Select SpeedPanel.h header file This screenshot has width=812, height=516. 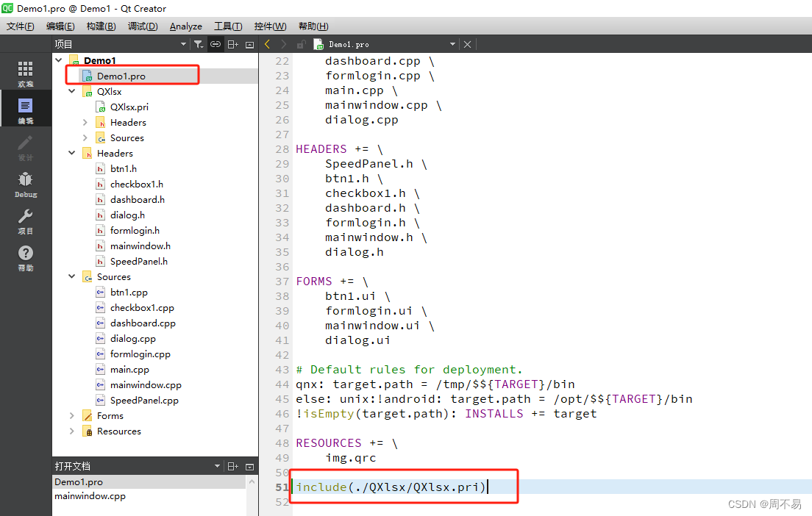(x=139, y=262)
